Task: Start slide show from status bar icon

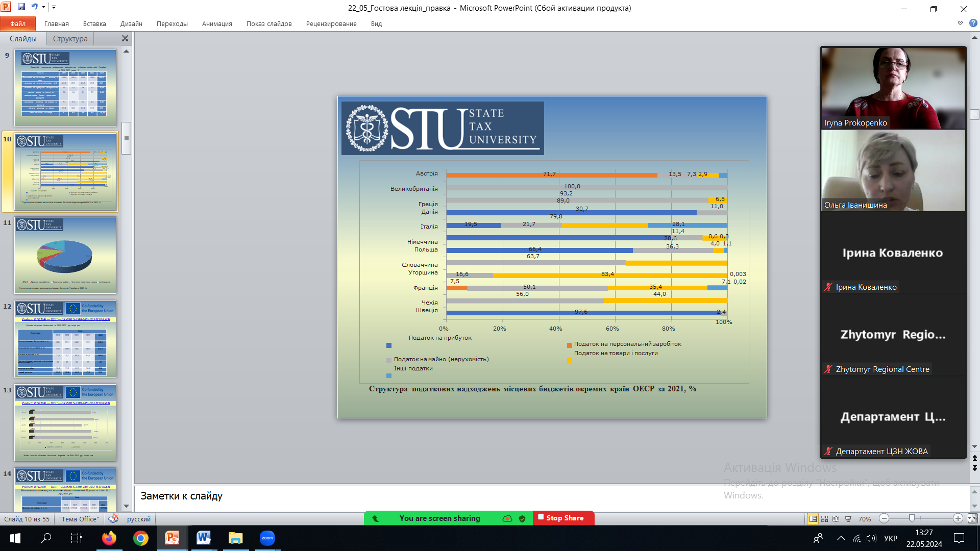Action: pyautogui.click(x=848, y=519)
